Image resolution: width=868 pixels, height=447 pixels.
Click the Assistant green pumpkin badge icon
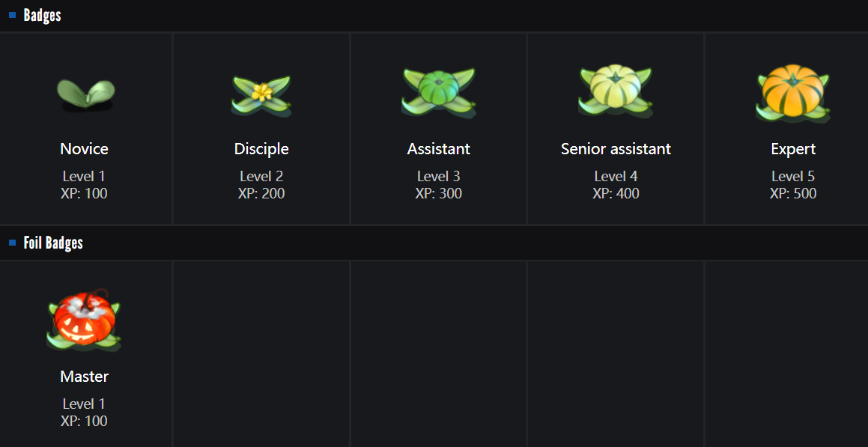(439, 93)
